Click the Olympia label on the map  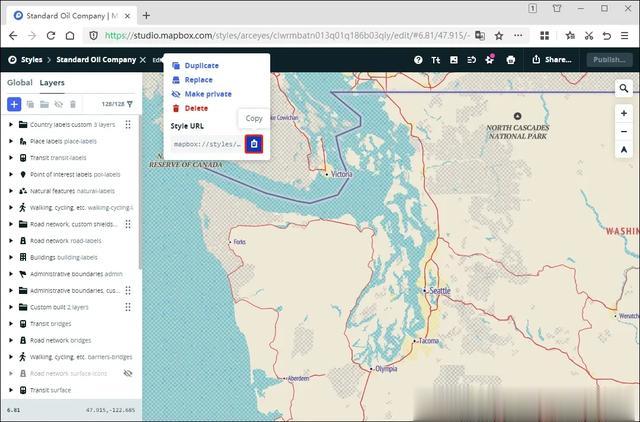click(386, 369)
